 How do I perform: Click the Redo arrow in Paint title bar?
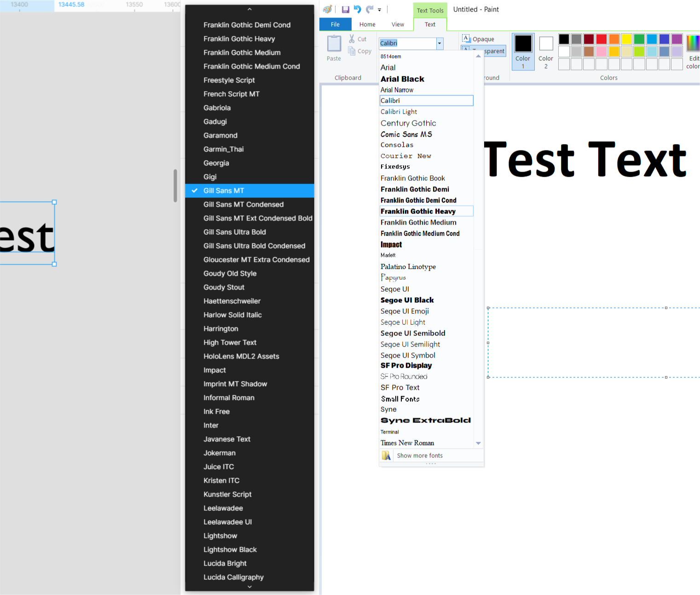(370, 9)
